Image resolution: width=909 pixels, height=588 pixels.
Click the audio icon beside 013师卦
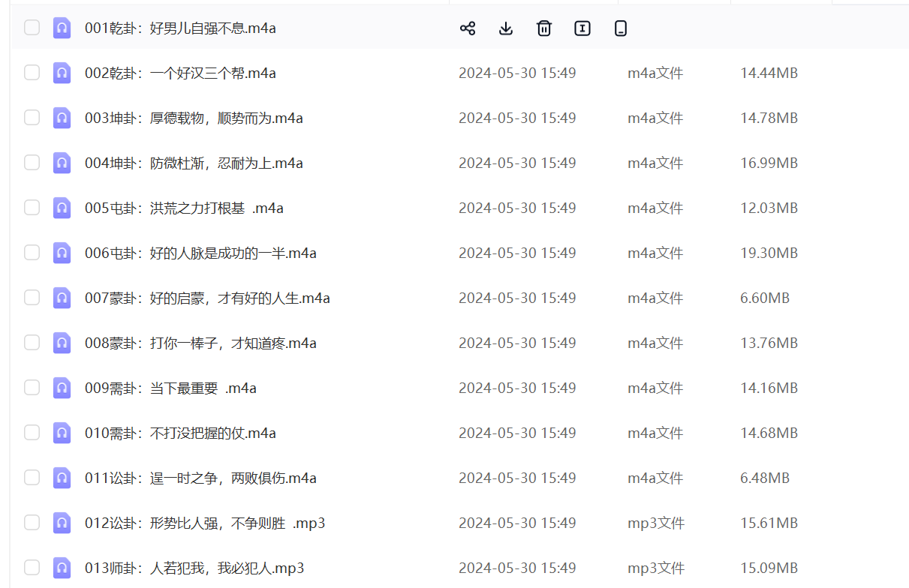62,568
